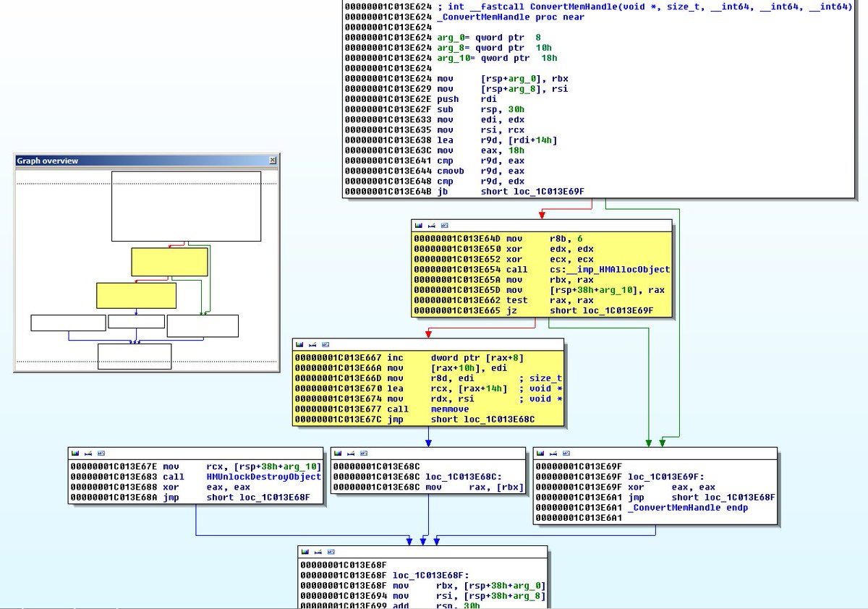Click the edit pencil icon on the HMAllocObject block

(432, 226)
